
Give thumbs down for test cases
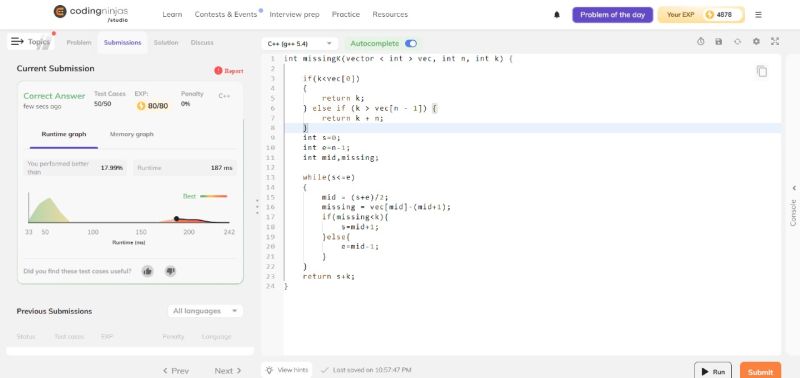(x=171, y=271)
